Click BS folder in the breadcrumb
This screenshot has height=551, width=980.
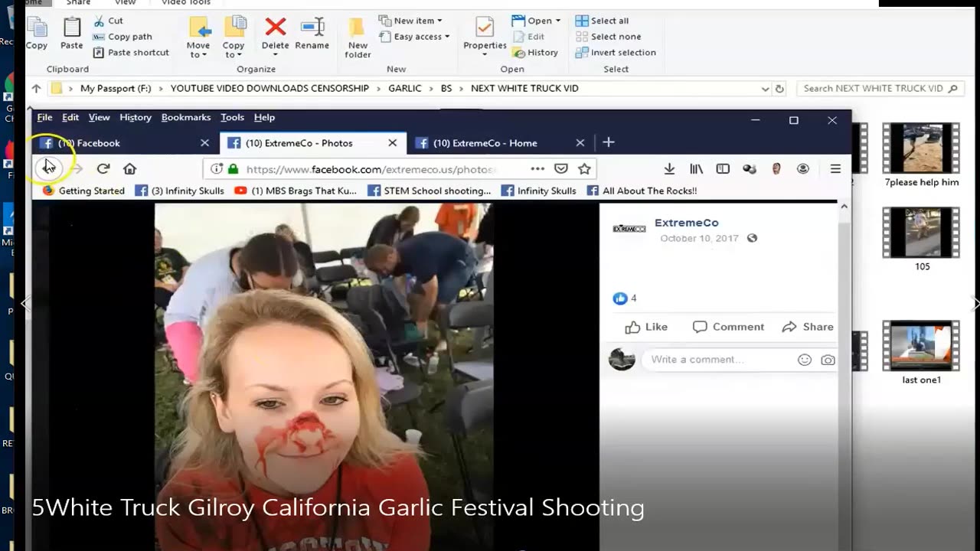pyautogui.click(x=446, y=89)
